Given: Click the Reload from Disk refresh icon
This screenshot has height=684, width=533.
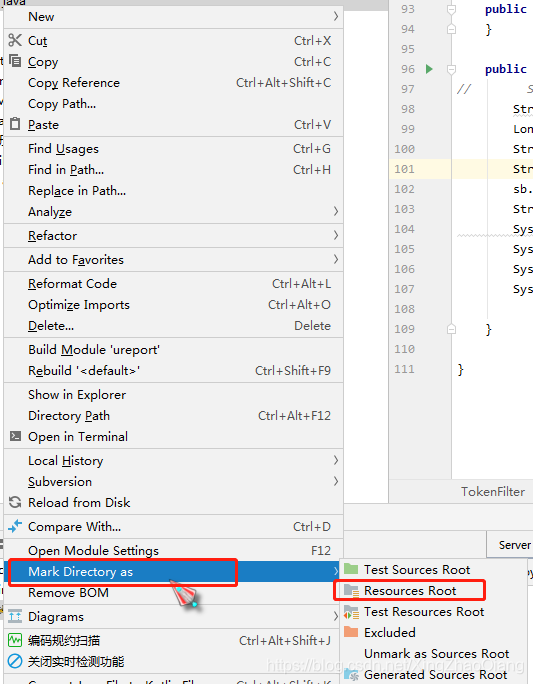Looking at the screenshot, I should point(15,502).
